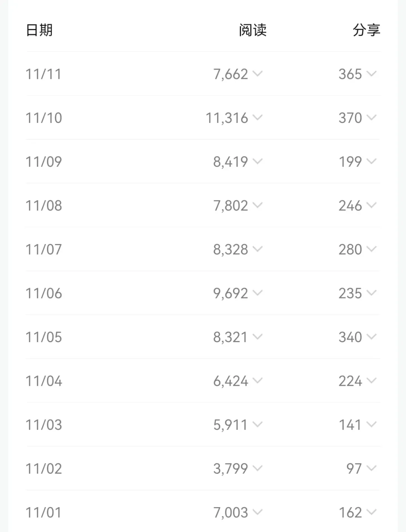Click the 日期 column header
This screenshot has width=406, height=532.
[39, 30]
